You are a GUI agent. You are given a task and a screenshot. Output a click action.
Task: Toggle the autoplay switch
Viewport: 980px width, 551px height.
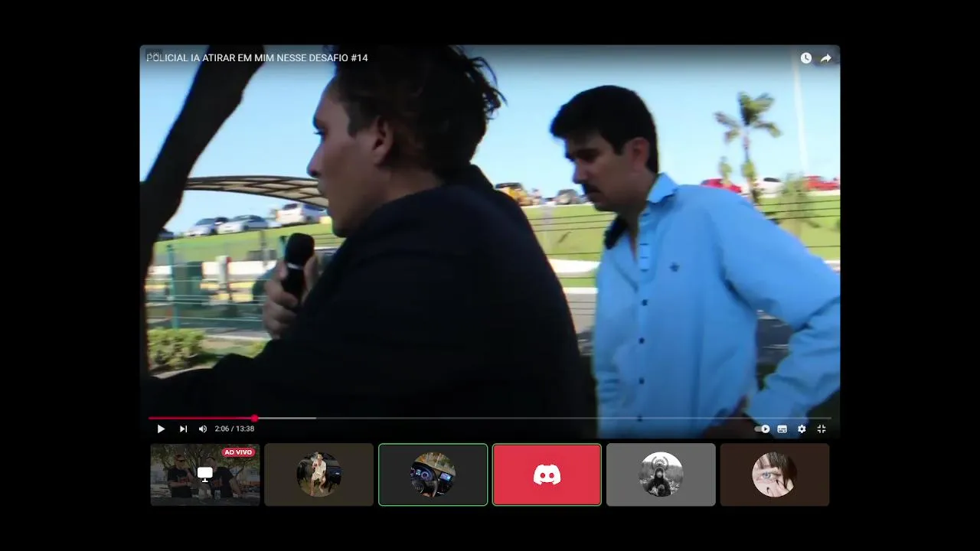(762, 429)
